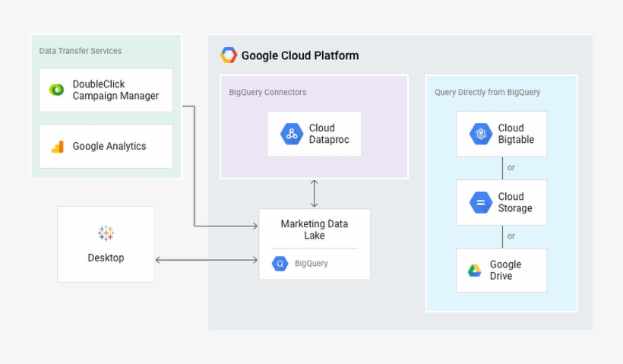Click the "DoubleClick Campaign Manager" label
This screenshot has height=364, width=623.
coord(115,90)
